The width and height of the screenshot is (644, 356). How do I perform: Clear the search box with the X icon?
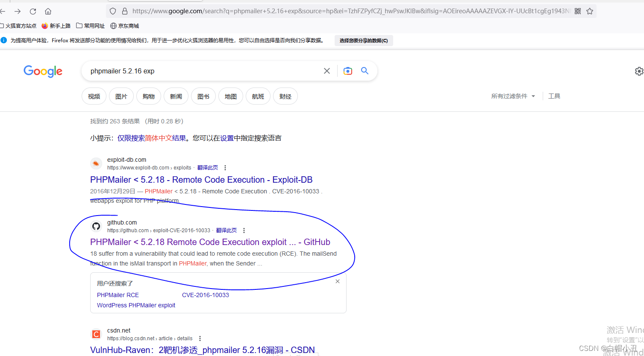pos(327,71)
